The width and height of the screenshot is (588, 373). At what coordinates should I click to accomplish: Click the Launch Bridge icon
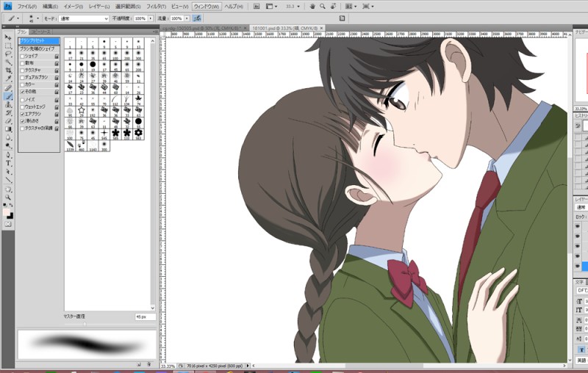pyautogui.click(x=256, y=7)
